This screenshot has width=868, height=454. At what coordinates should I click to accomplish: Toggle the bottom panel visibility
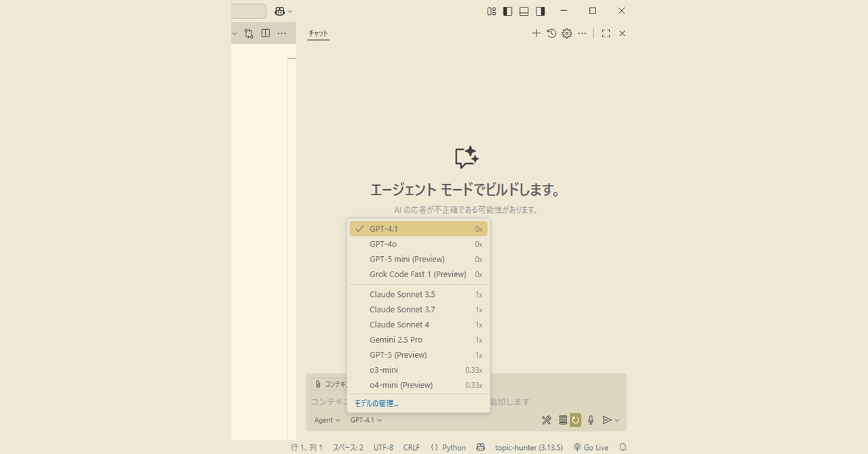[x=524, y=11]
